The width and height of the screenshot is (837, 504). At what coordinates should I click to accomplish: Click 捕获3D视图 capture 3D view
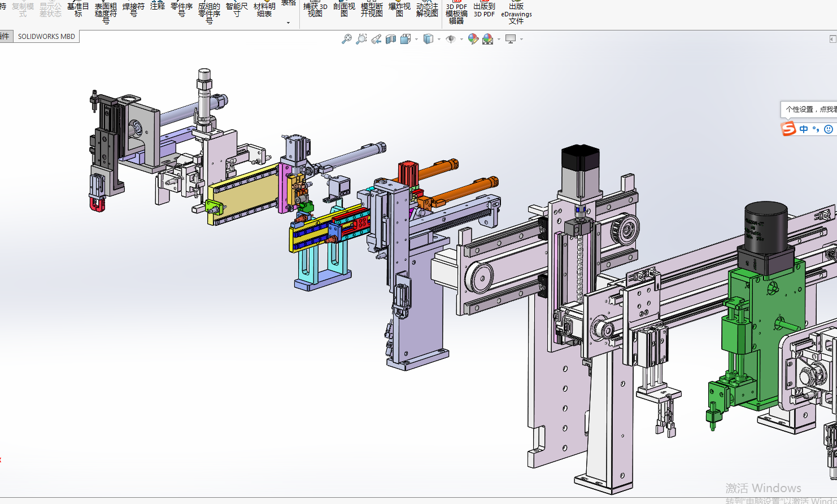[x=315, y=10]
